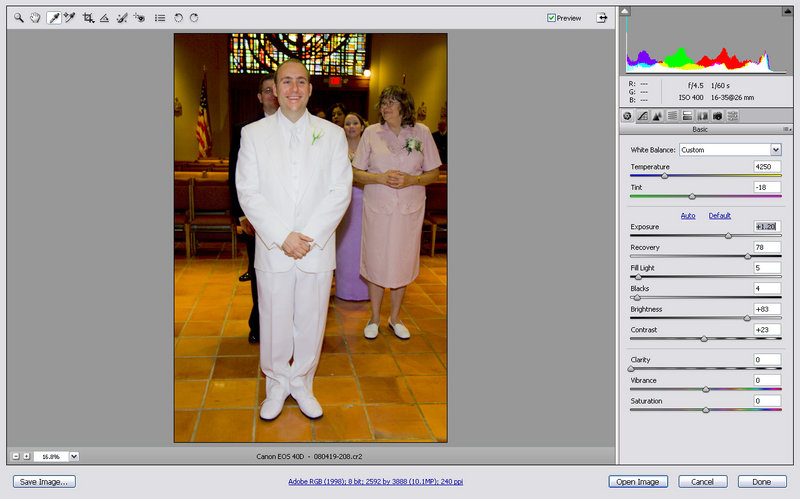
Task: Click the Exposure value field
Action: point(767,226)
